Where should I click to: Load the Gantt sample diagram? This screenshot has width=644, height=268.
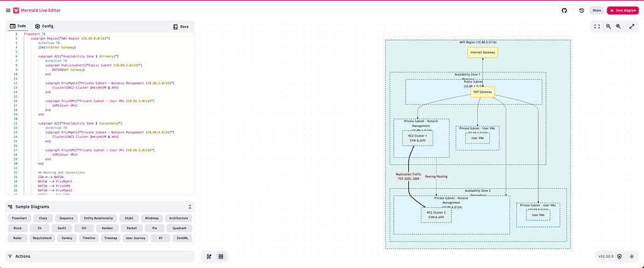[62, 228]
